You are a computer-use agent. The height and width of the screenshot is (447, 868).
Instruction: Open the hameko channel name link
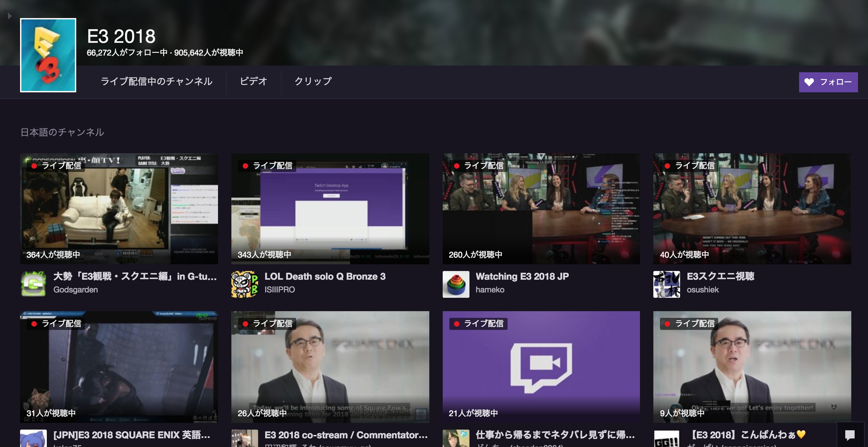click(490, 289)
